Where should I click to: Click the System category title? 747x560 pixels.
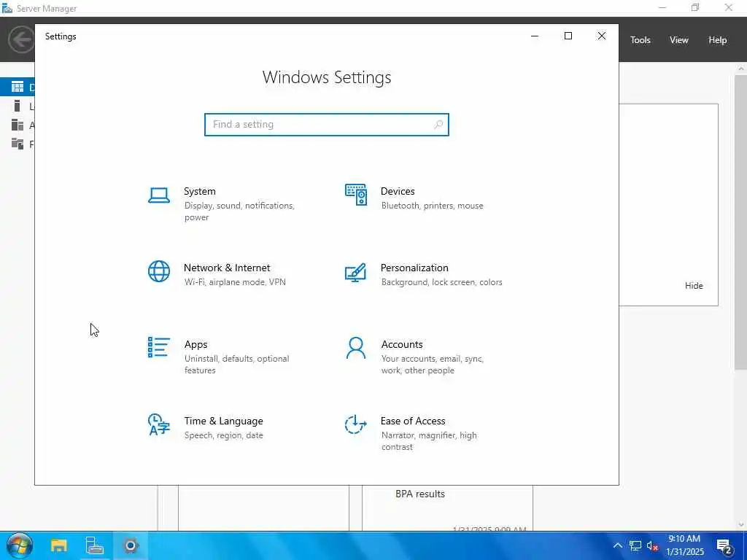point(200,192)
